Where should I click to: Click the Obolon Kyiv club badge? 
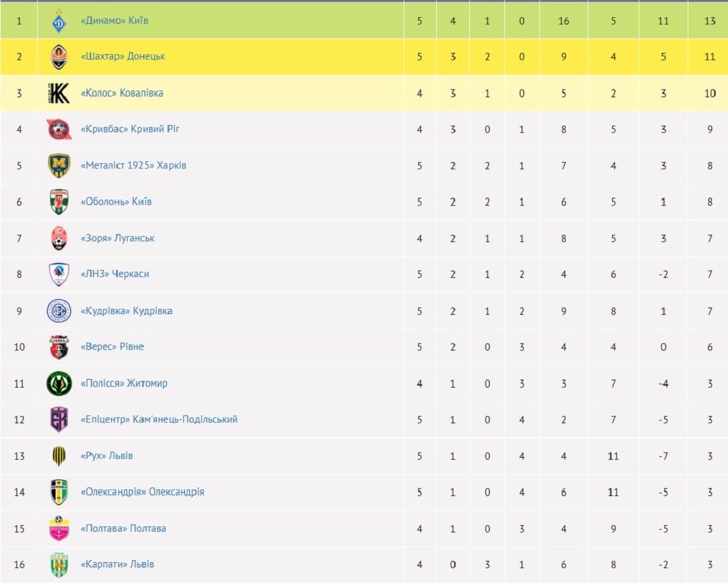pos(59,202)
